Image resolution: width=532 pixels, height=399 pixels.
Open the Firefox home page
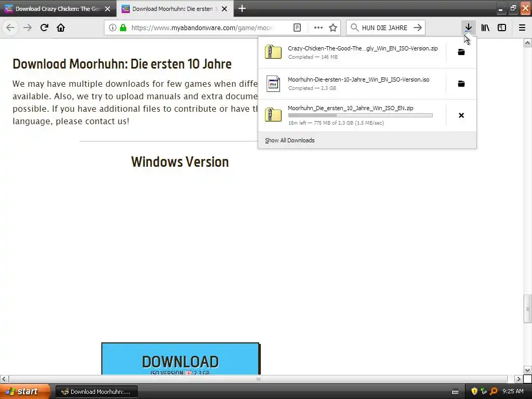tap(61, 28)
